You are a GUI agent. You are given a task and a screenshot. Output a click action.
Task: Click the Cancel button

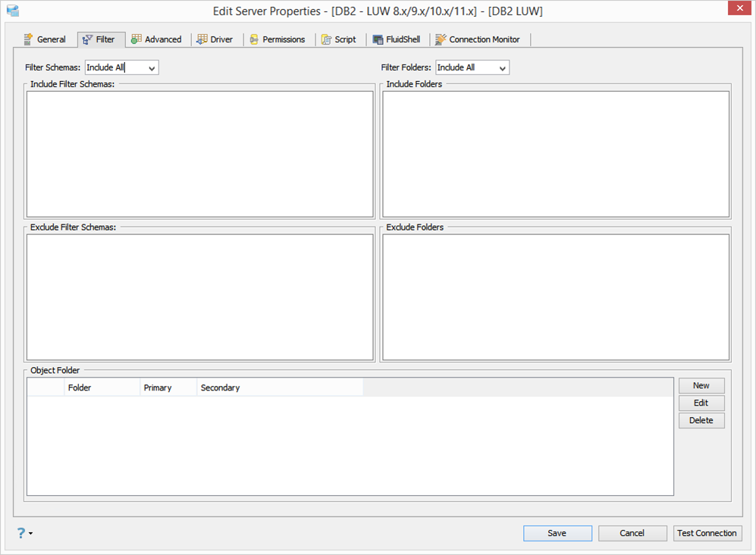point(632,533)
